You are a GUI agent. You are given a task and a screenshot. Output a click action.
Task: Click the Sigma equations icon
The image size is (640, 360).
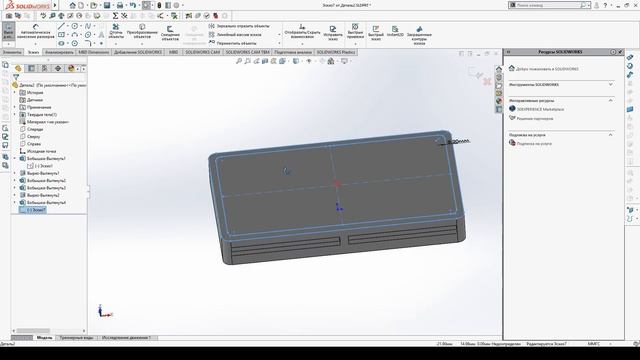click(x=115, y=16)
